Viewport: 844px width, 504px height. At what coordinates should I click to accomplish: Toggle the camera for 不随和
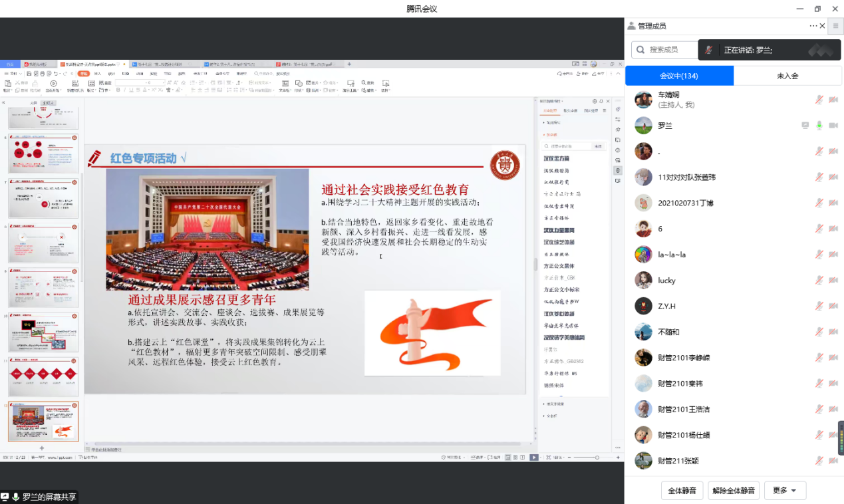[833, 332]
